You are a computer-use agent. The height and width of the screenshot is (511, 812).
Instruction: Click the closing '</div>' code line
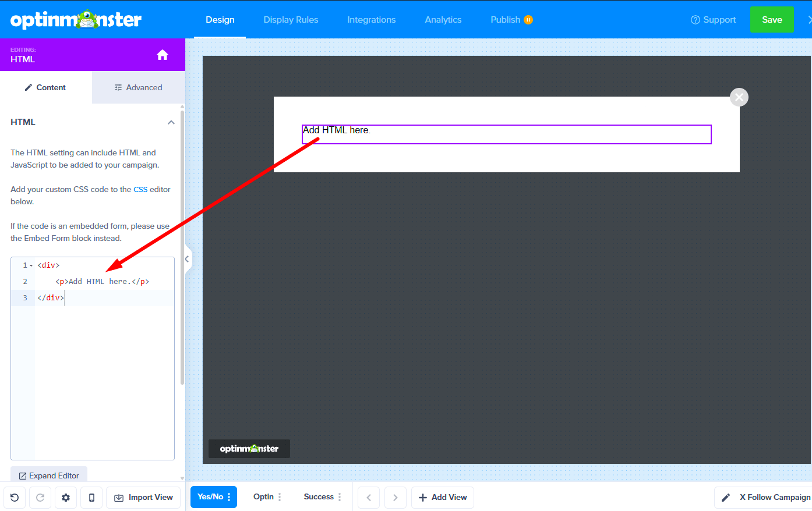click(x=51, y=298)
